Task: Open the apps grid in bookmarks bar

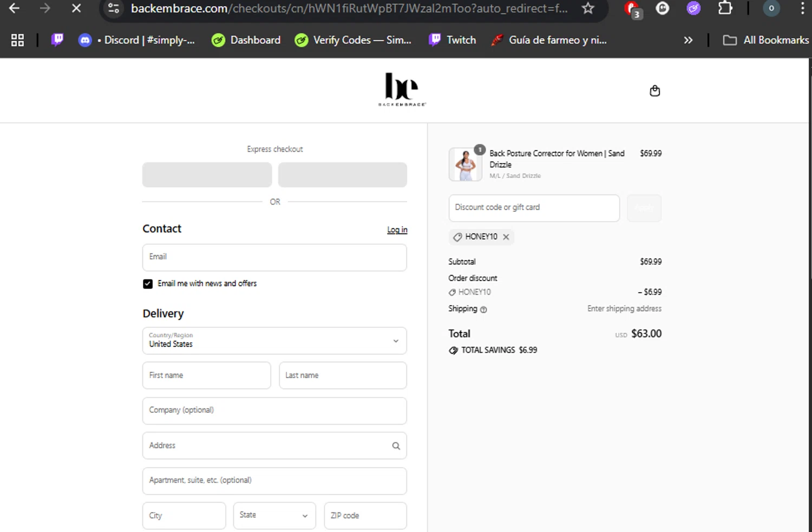Action: click(17, 40)
